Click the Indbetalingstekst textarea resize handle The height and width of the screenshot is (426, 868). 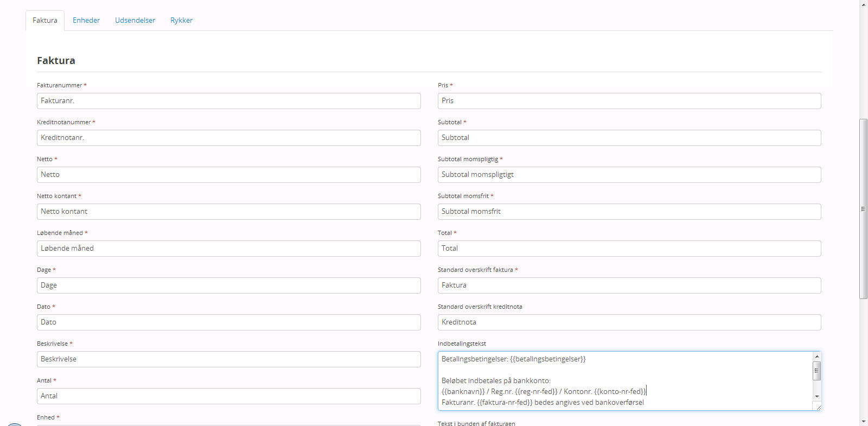click(x=818, y=407)
